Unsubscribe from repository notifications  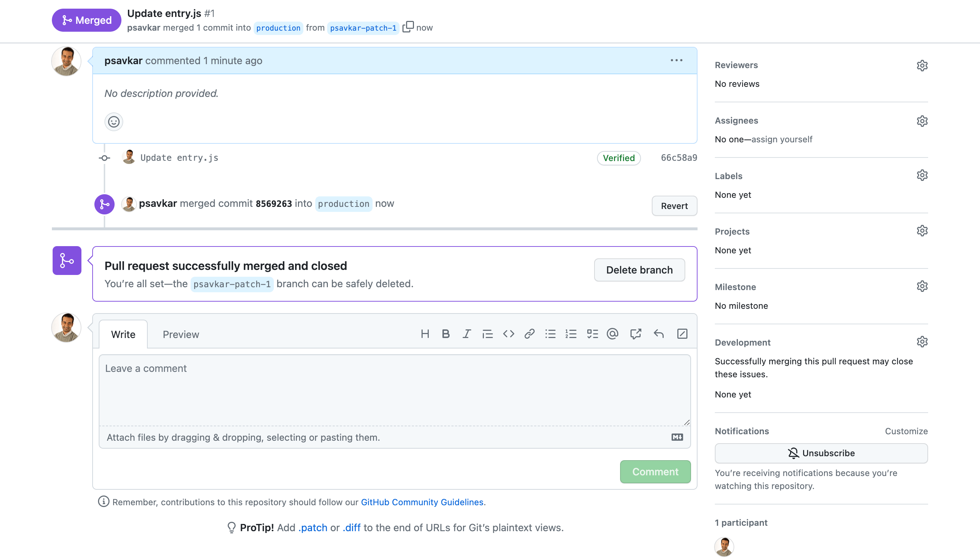[x=821, y=453]
